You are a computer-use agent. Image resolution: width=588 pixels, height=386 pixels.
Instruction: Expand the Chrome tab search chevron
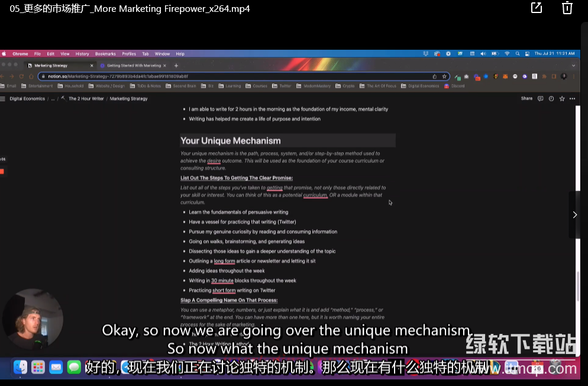pos(573,66)
